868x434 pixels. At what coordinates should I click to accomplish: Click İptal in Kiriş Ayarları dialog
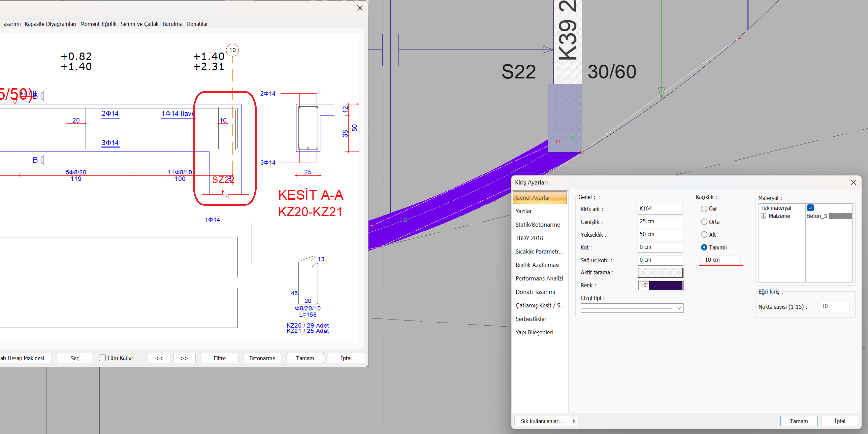pos(840,421)
